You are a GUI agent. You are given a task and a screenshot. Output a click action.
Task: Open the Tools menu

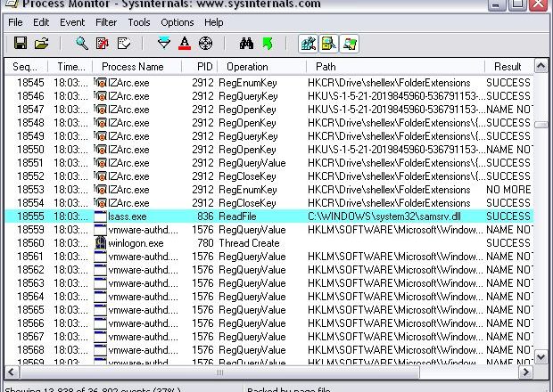pos(139,22)
